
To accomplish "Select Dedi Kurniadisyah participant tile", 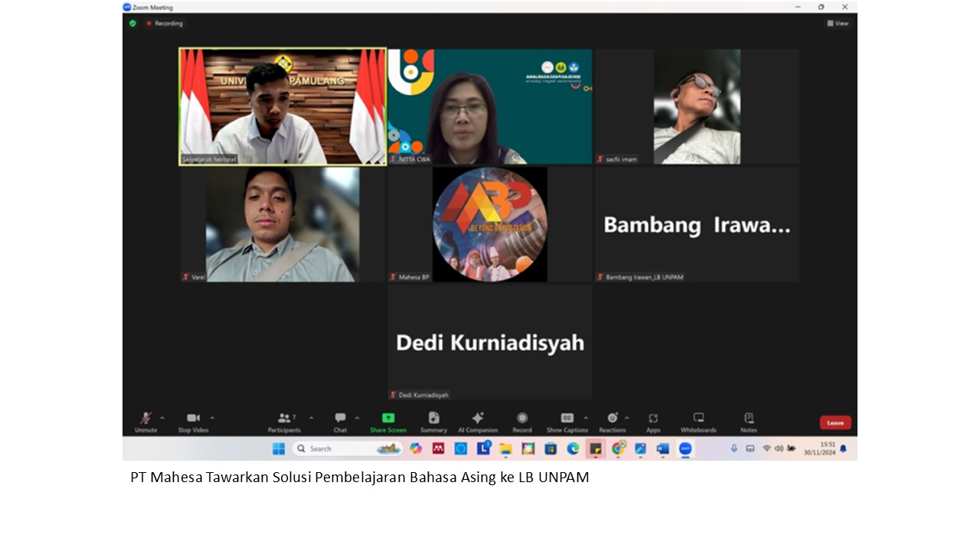I will pos(490,342).
